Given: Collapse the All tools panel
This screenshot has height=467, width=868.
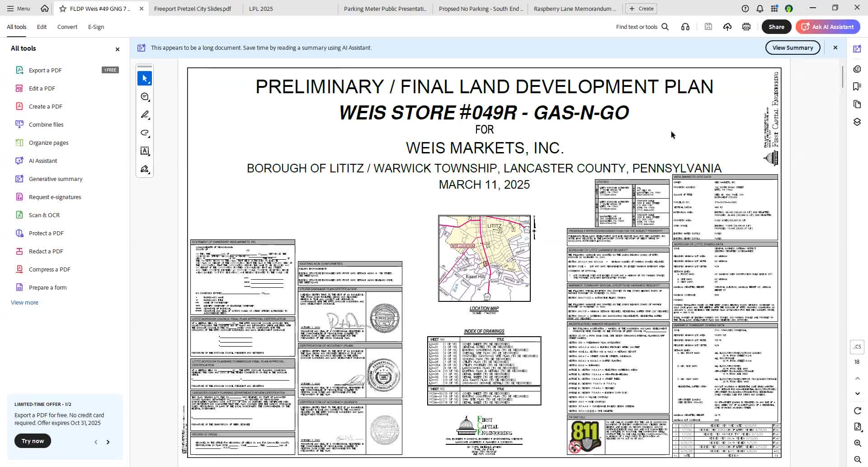Looking at the screenshot, I should pos(117,49).
